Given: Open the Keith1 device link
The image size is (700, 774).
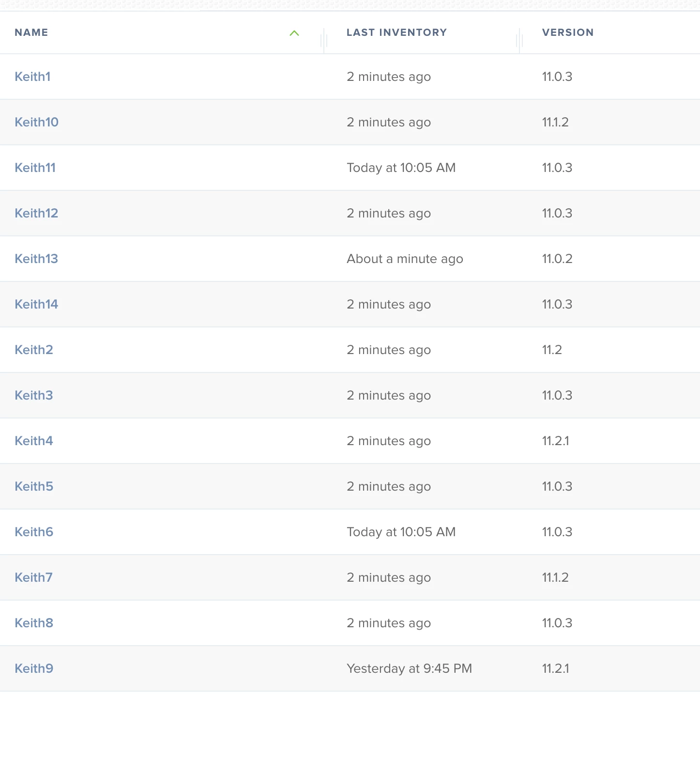Looking at the screenshot, I should pos(32,77).
